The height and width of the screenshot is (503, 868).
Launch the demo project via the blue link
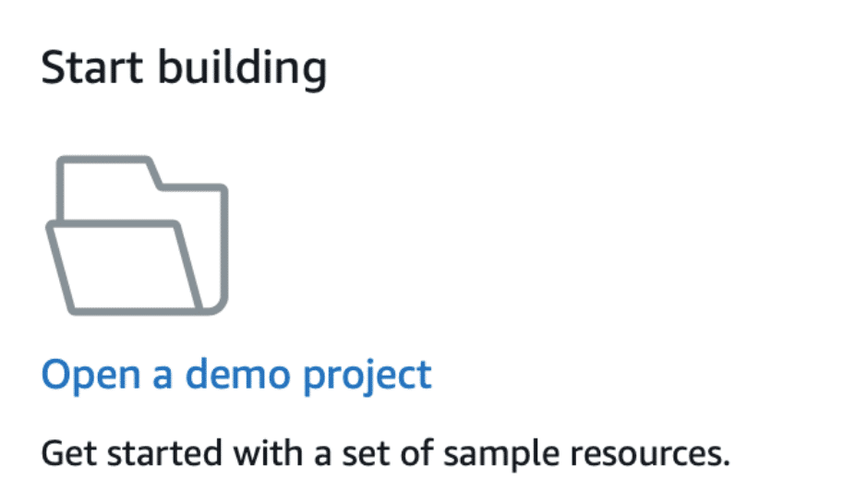tap(236, 375)
